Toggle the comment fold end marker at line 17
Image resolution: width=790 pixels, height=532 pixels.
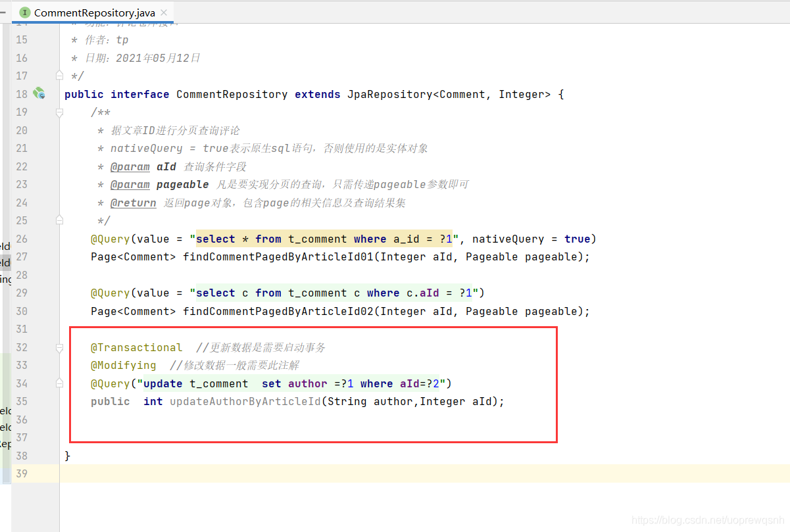[x=60, y=75]
